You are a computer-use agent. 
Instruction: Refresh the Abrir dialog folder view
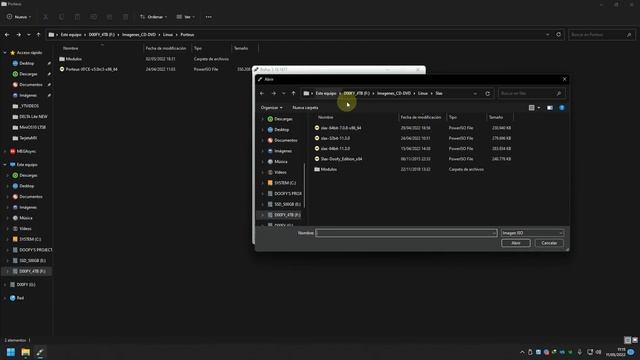pyautogui.click(x=487, y=93)
